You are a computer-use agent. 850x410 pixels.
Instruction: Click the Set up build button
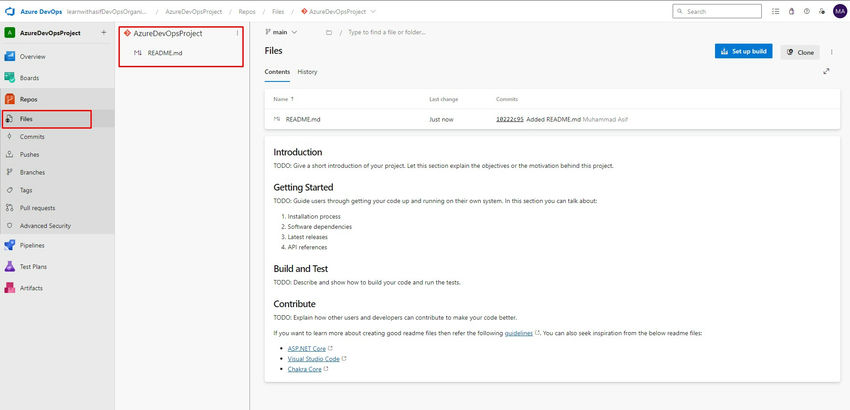click(743, 51)
